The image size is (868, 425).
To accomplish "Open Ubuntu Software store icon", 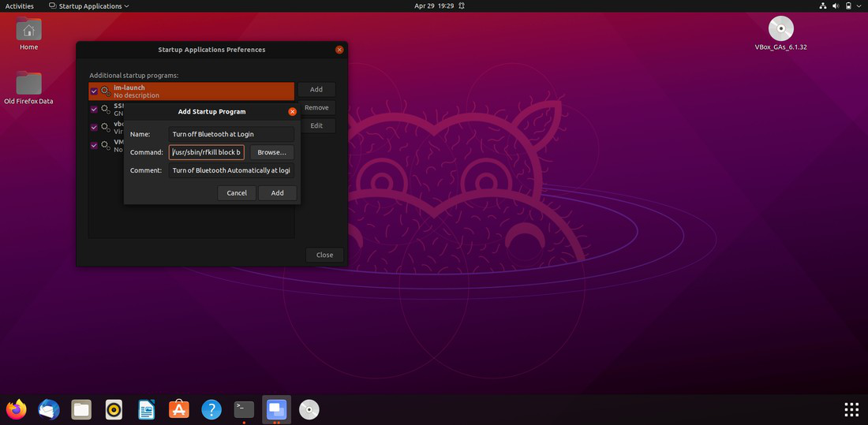I will tap(179, 409).
